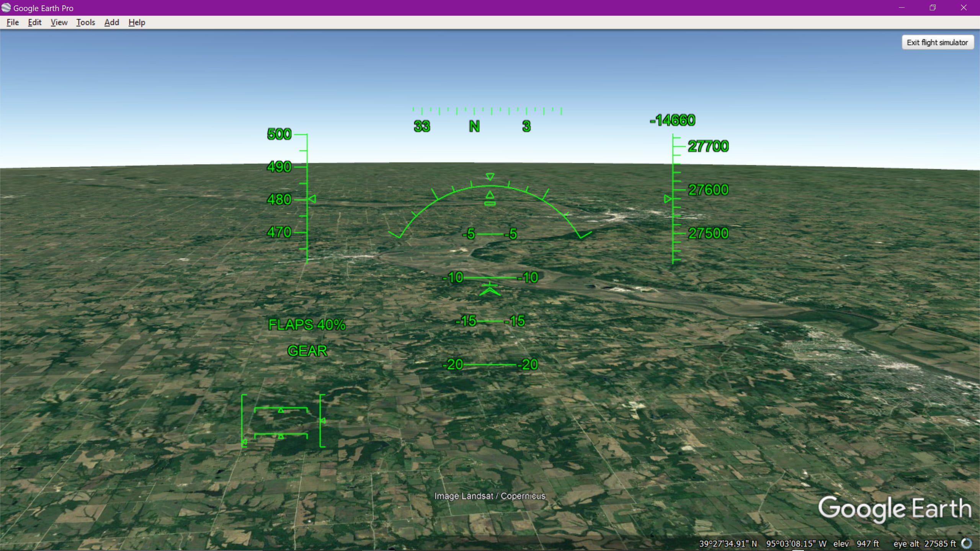Click the N heading compass marker
The image size is (980, 551).
(x=474, y=126)
